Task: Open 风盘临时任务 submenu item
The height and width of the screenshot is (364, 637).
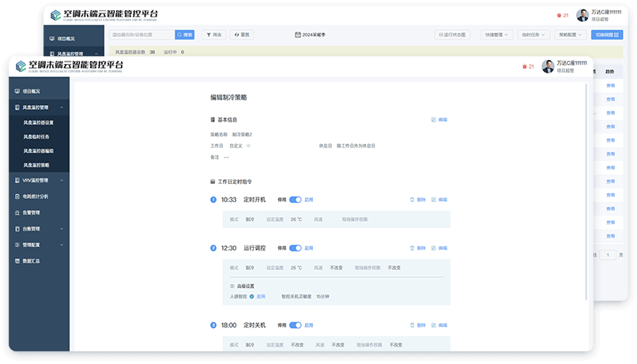Action: click(x=36, y=137)
